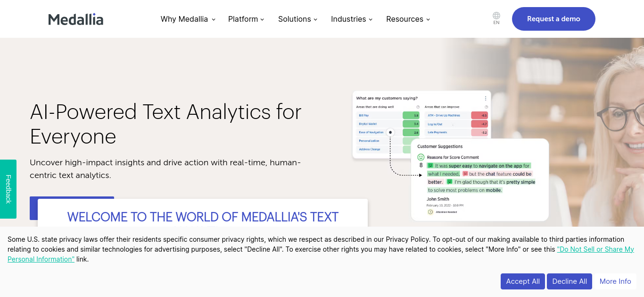Click the 'Late Payments' row label
The width and height of the screenshot is (644, 297).
[x=437, y=132]
